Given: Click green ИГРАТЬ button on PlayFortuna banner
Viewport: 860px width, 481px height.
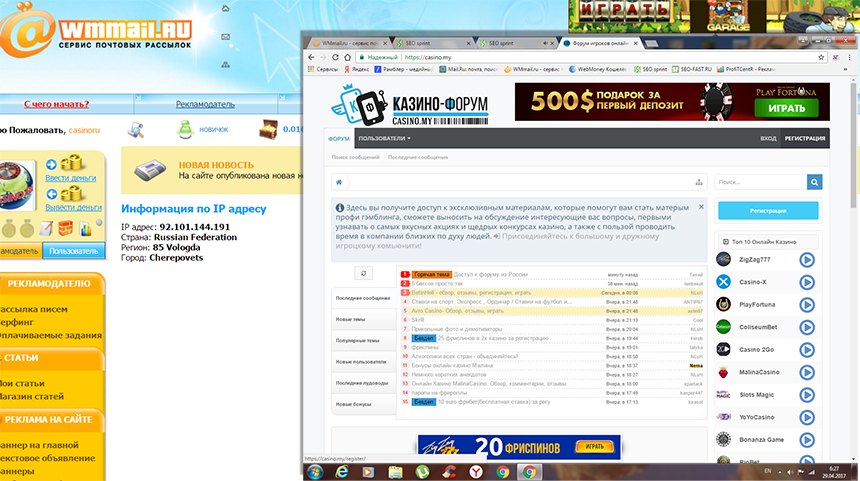Looking at the screenshot, I should click(x=786, y=108).
